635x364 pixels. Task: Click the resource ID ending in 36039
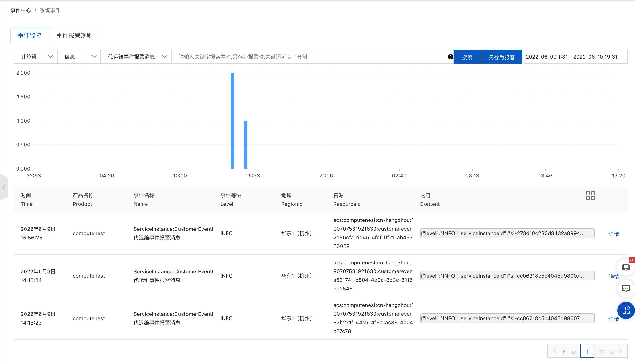[x=373, y=233]
